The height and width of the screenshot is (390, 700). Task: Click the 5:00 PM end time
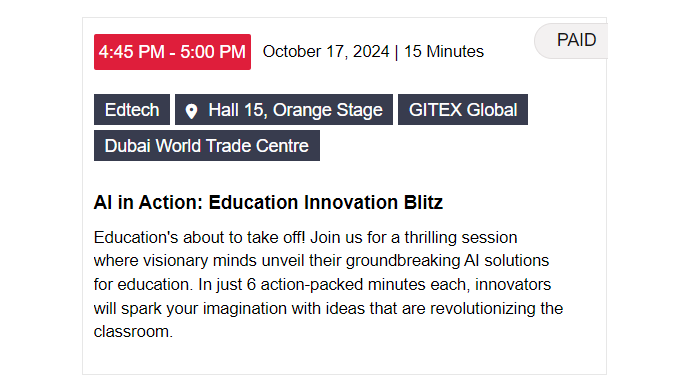[x=213, y=52]
